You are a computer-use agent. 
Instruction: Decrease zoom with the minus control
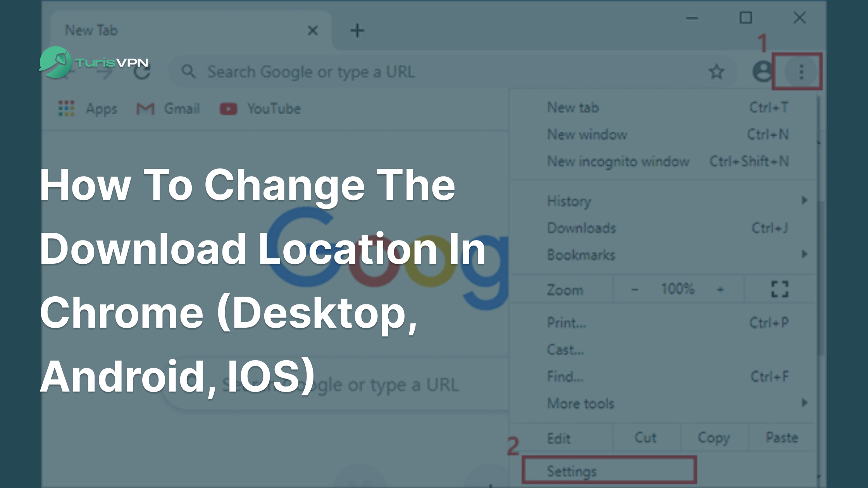(635, 289)
